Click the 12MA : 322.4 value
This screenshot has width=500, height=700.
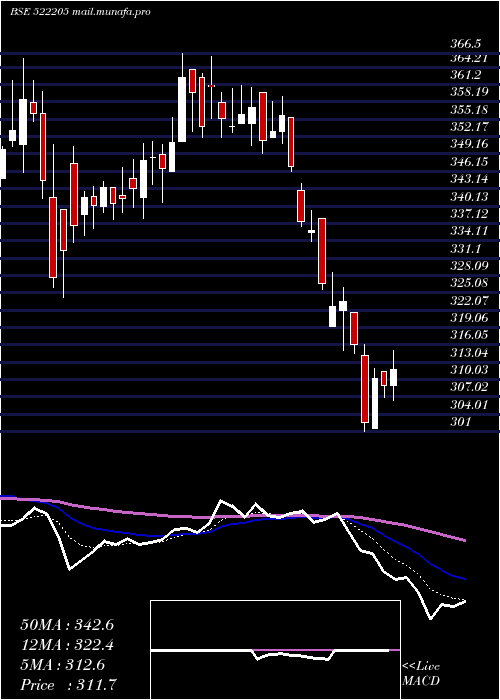pyautogui.click(x=67, y=645)
